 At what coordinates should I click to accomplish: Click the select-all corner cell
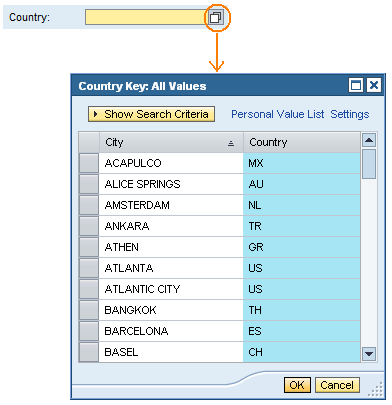click(89, 142)
